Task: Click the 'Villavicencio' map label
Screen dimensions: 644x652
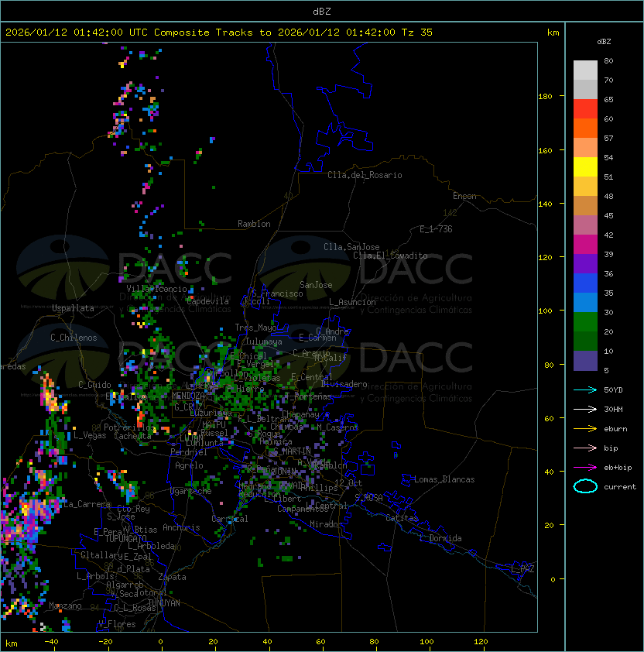Action: 156,289
